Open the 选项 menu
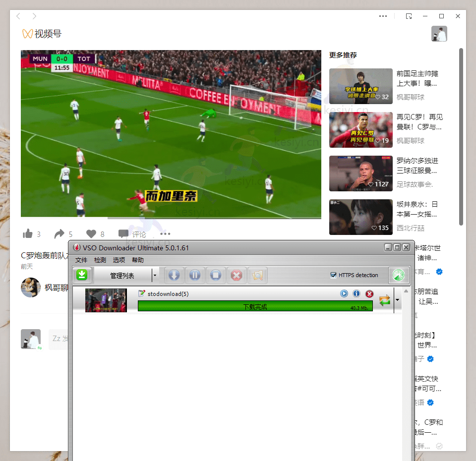This screenshot has width=476, height=461. [x=119, y=260]
